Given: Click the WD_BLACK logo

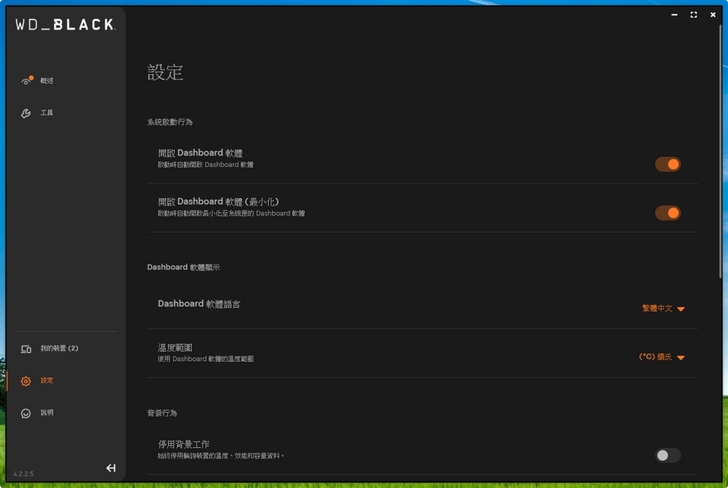Looking at the screenshot, I should (x=65, y=24).
